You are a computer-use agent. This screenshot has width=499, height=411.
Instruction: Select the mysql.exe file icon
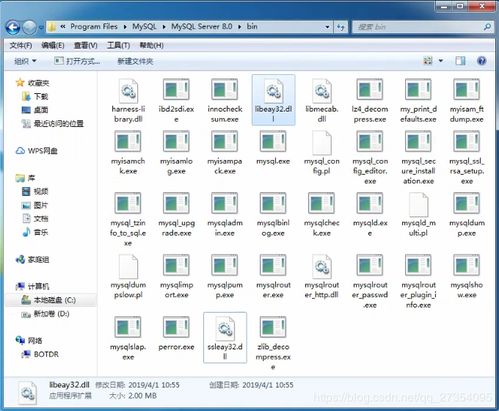click(x=273, y=141)
